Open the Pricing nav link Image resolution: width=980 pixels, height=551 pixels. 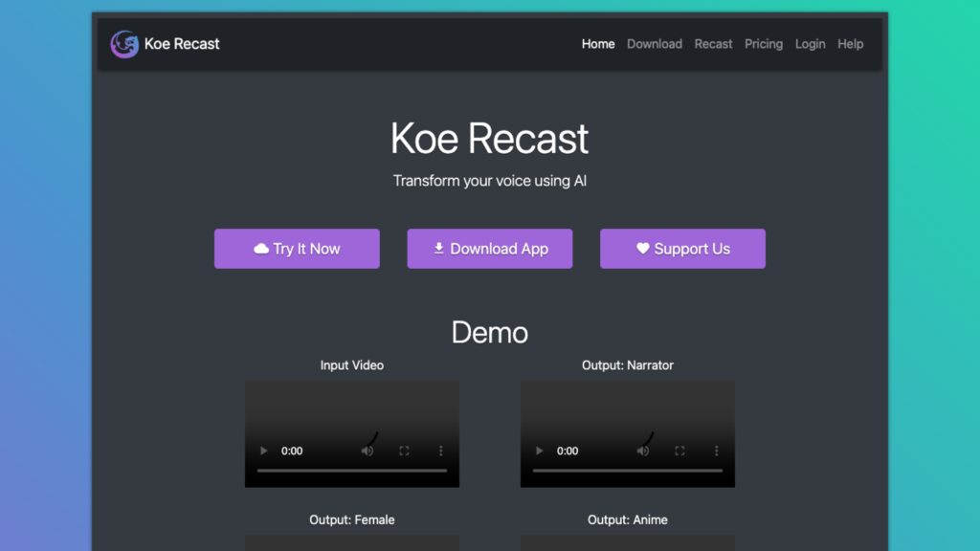(763, 44)
